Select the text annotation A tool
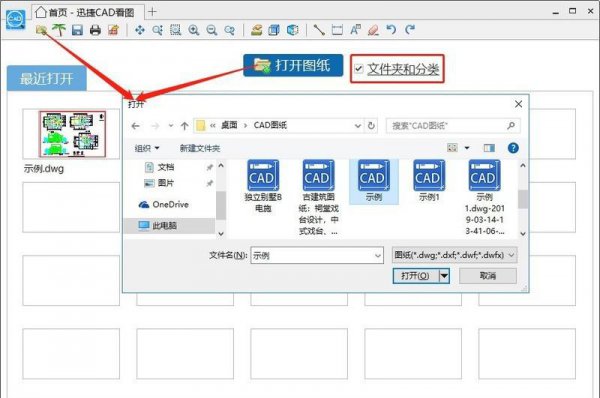The width and height of the screenshot is (600, 398). (x=355, y=30)
